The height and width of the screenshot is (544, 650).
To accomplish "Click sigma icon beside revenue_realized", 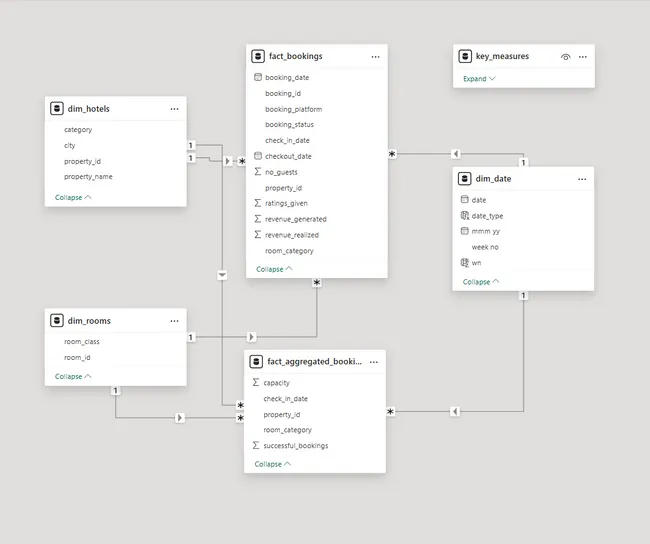I will point(258,235).
